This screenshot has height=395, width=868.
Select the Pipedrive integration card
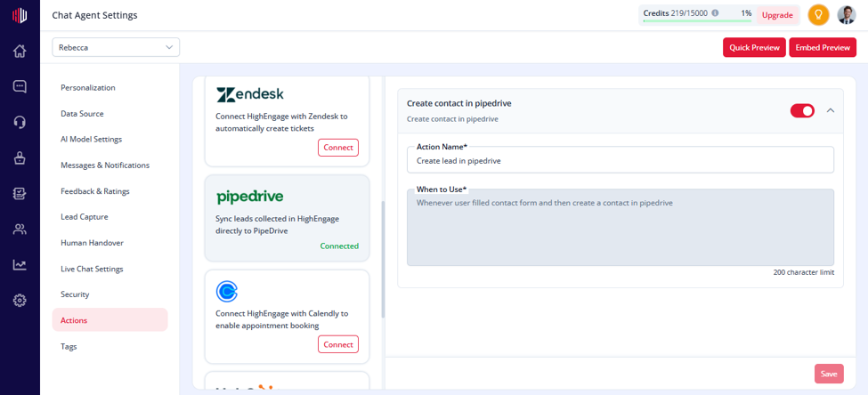[287, 218]
